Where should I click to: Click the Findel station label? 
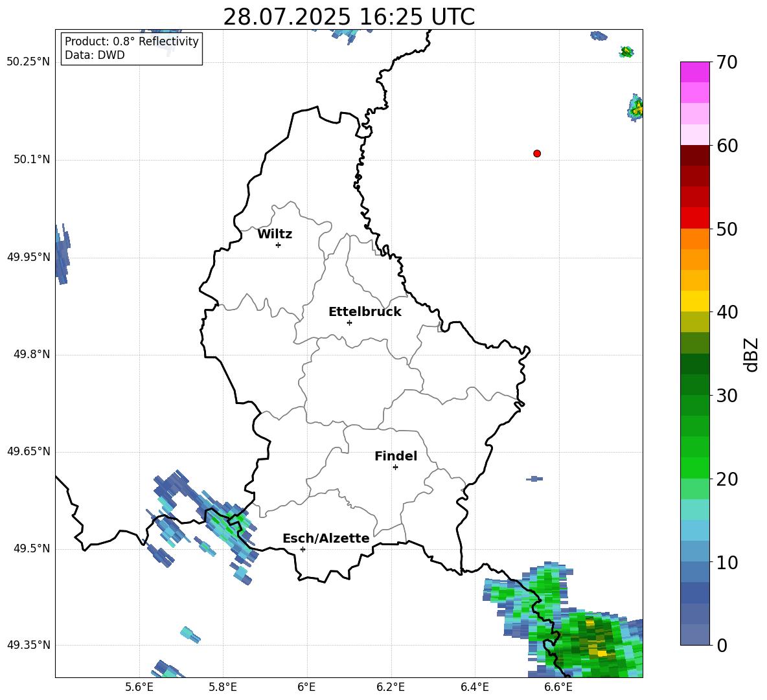pyautogui.click(x=396, y=456)
